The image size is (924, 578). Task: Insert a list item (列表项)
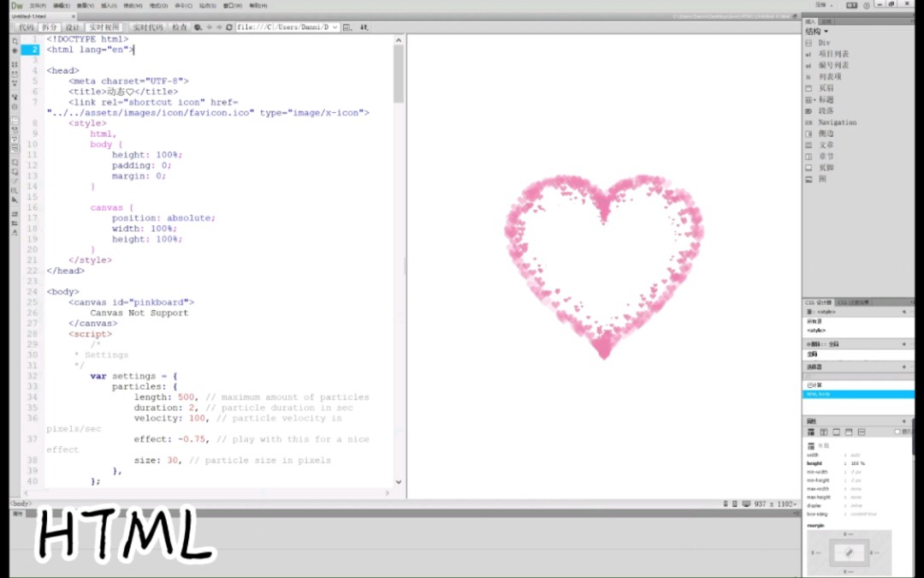click(x=830, y=77)
